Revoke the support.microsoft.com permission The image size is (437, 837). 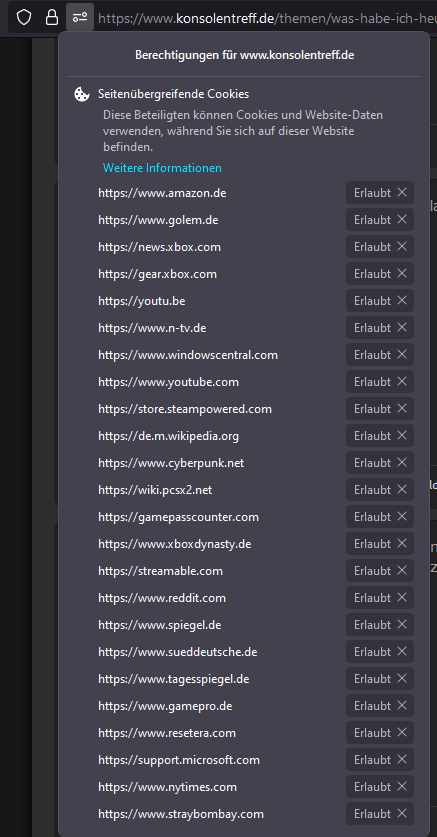click(x=402, y=759)
